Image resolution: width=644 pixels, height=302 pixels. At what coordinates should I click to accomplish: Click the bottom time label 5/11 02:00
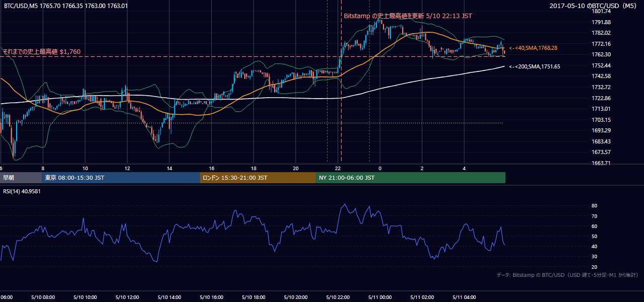click(421, 297)
